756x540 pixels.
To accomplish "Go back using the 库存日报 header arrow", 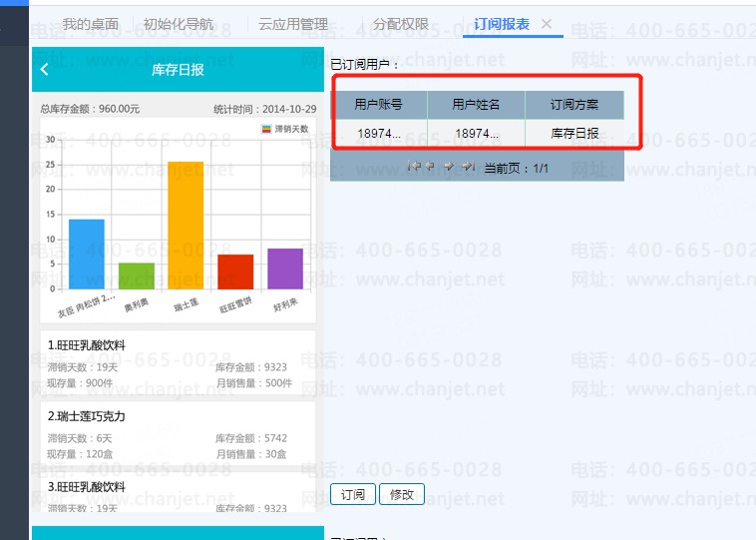I will (x=45, y=70).
